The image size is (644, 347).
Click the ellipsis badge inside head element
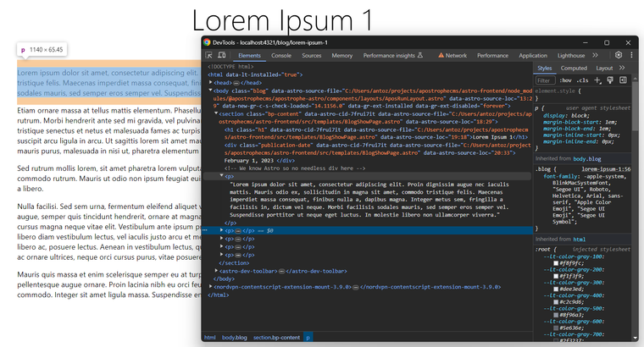tap(236, 83)
